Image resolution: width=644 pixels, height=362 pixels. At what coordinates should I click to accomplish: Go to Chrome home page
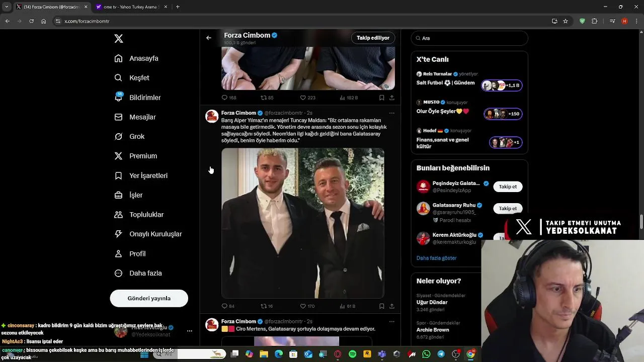[43, 21]
